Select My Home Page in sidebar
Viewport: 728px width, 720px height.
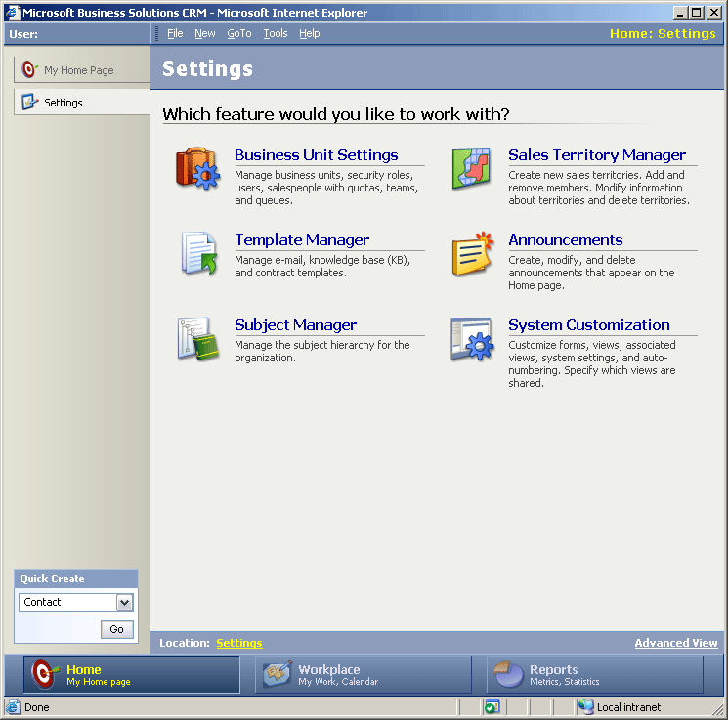(x=79, y=70)
